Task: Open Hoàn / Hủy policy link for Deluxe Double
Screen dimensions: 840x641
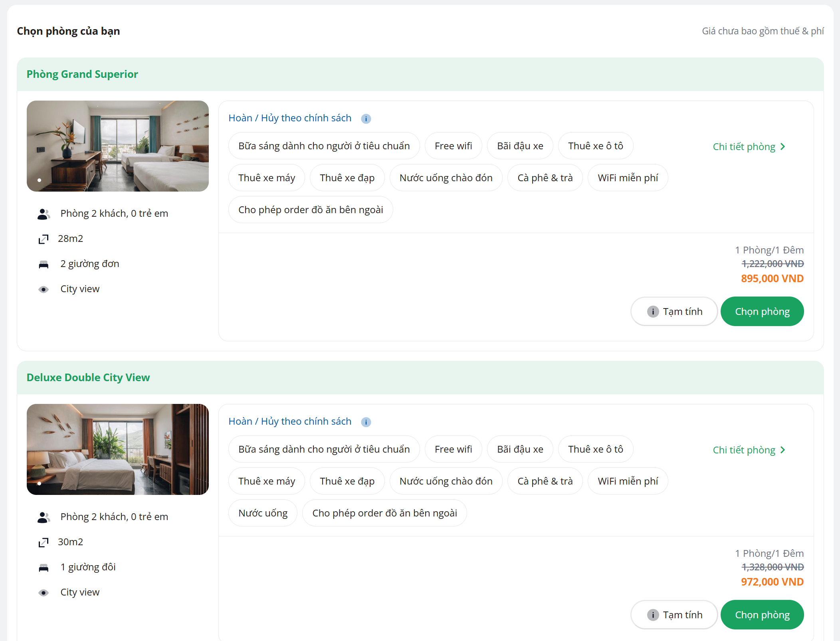Action: [x=290, y=421]
